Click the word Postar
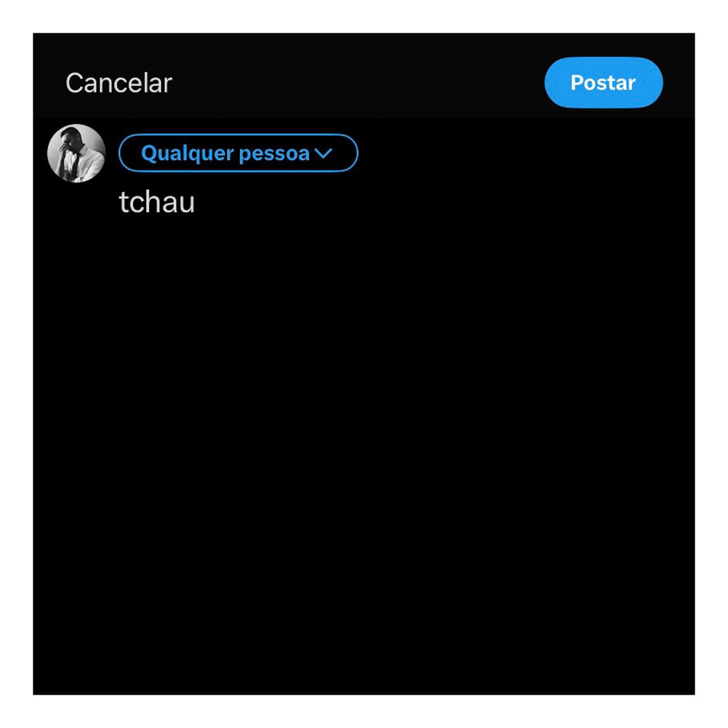 pos(603,83)
